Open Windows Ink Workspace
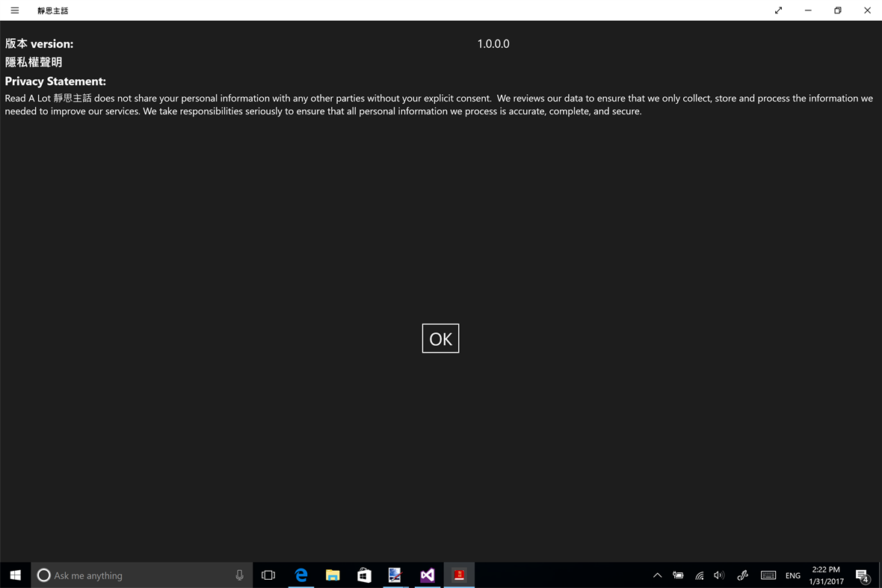This screenshot has width=882, height=588. click(742, 575)
